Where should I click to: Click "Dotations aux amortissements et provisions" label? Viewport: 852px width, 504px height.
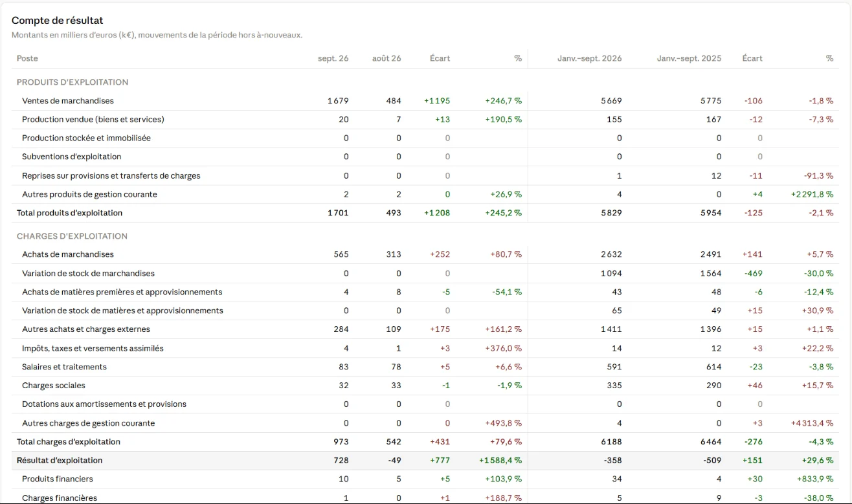[104, 404]
